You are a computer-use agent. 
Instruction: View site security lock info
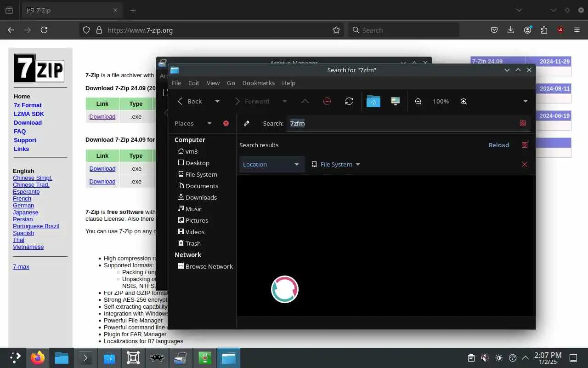tap(99, 30)
